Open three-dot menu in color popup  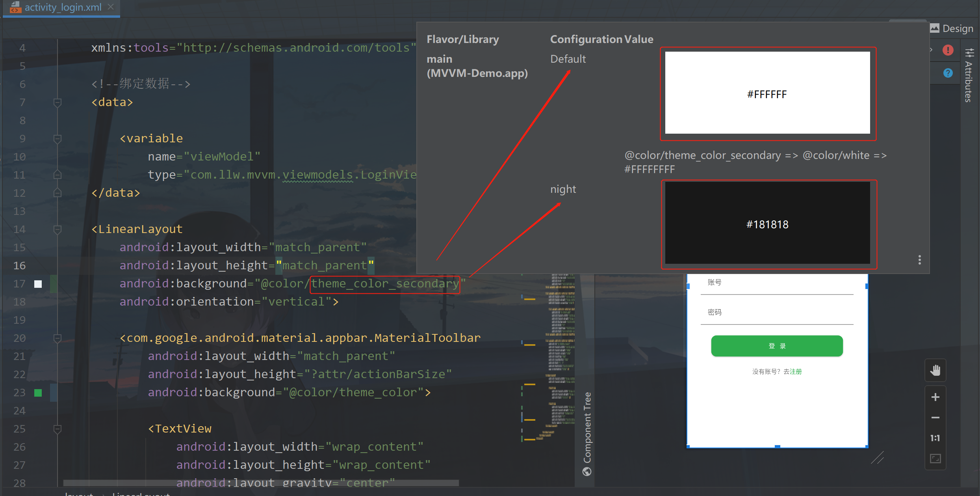(x=920, y=260)
